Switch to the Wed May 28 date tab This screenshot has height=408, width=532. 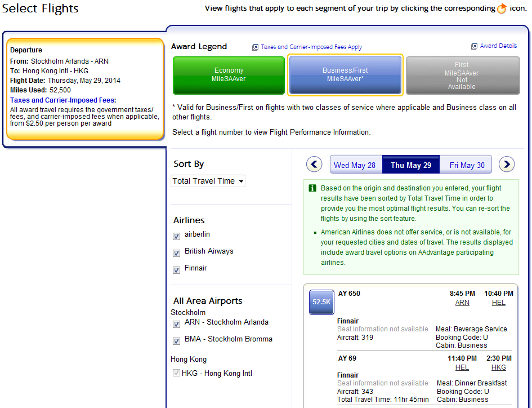(356, 165)
